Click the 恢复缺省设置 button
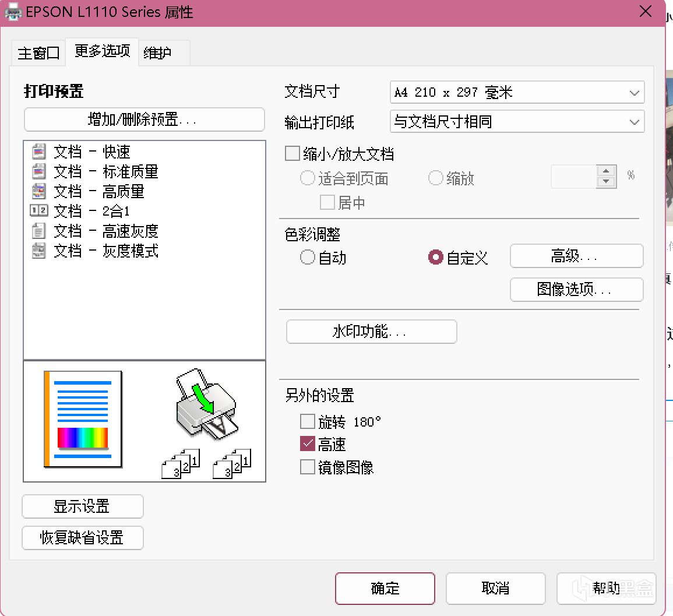This screenshot has width=673, height=616. 82,538
